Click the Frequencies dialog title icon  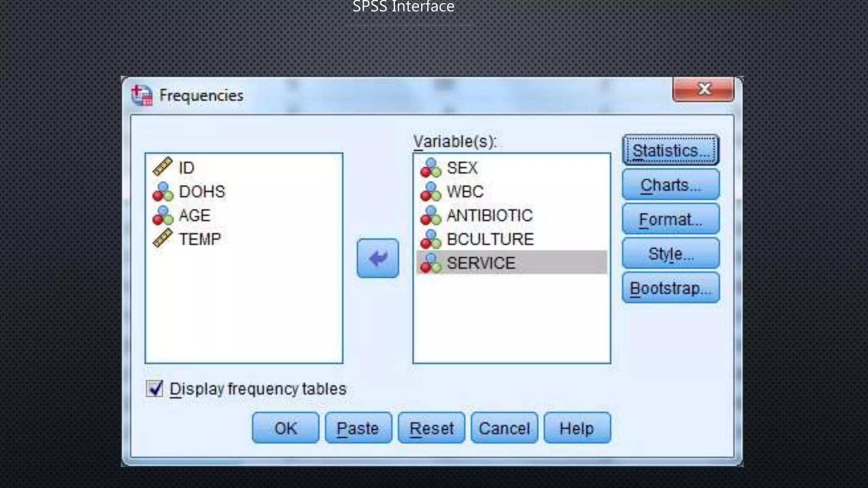pos(142,95)
